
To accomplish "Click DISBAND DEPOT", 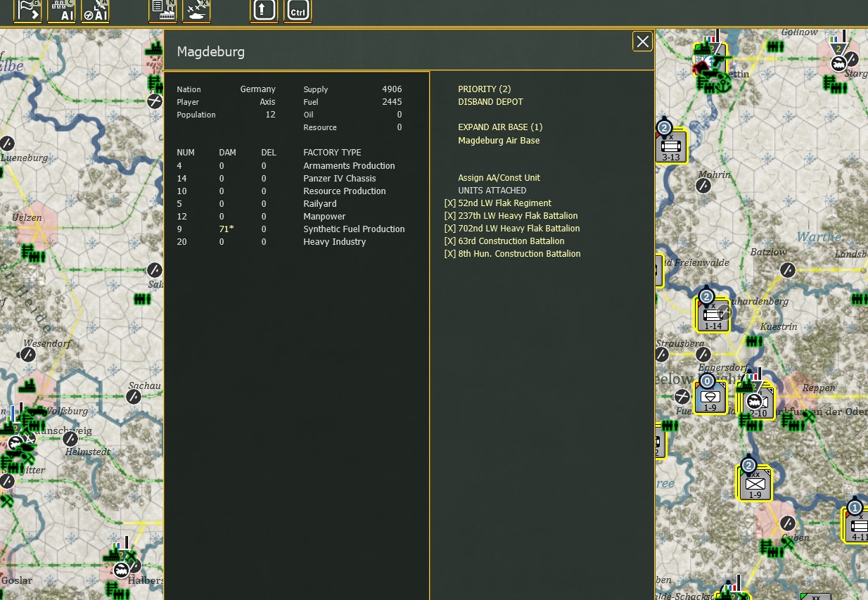I will pos(490,102).
